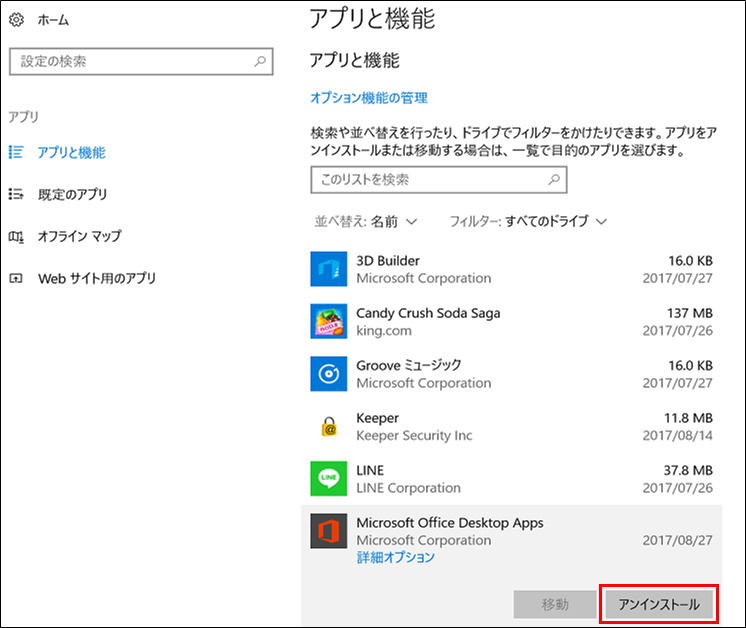Select 3D Builder app name
The image size is (746, 628).
click(x=388, y=261)
